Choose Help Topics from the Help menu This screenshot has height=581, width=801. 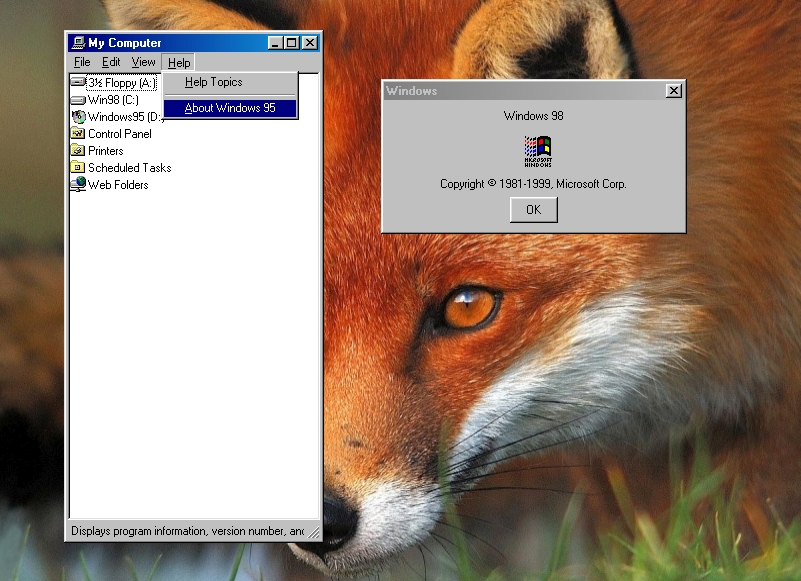230,82
